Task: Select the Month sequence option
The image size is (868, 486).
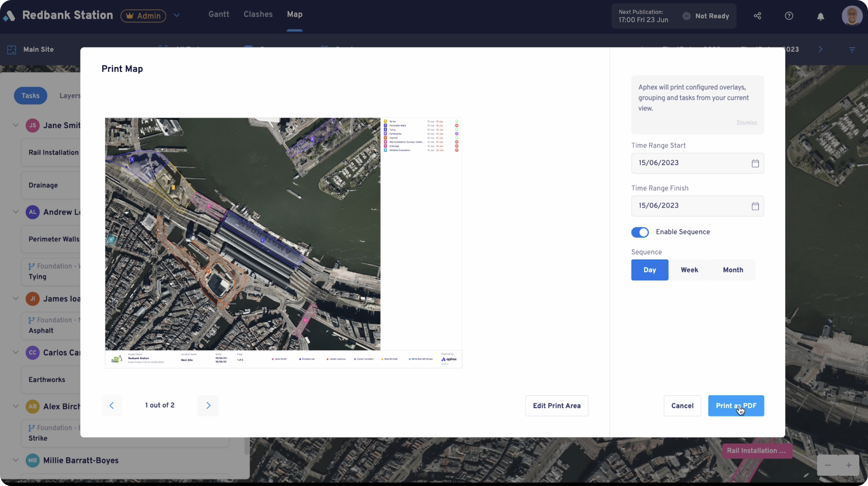Action: pos(733,270)
